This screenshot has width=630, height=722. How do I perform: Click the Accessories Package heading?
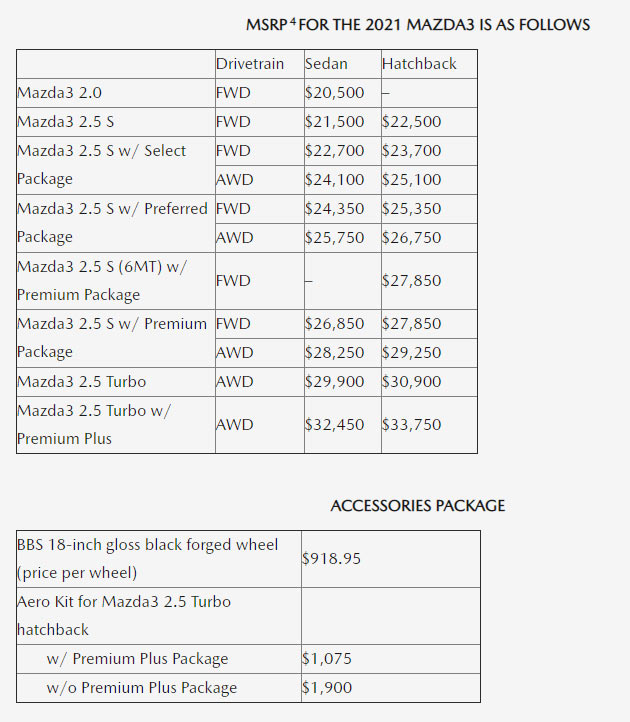coord(417,506)
